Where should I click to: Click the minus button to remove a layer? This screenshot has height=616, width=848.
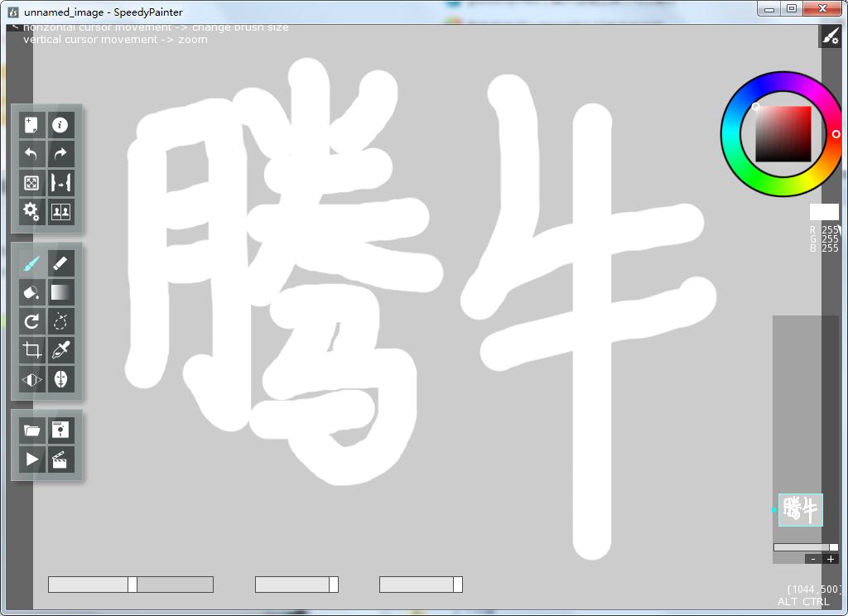pyautogui.click(x=813, y=559)
